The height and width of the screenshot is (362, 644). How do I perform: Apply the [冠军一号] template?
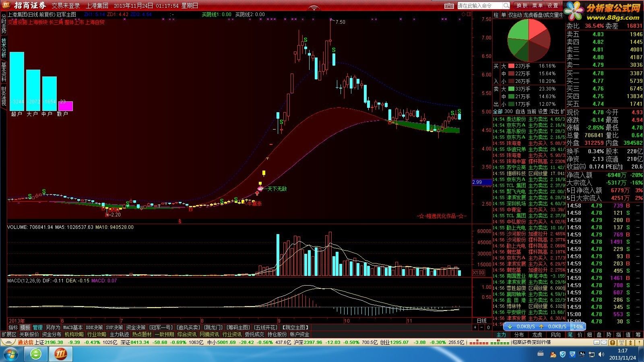(x=161, y=328)
